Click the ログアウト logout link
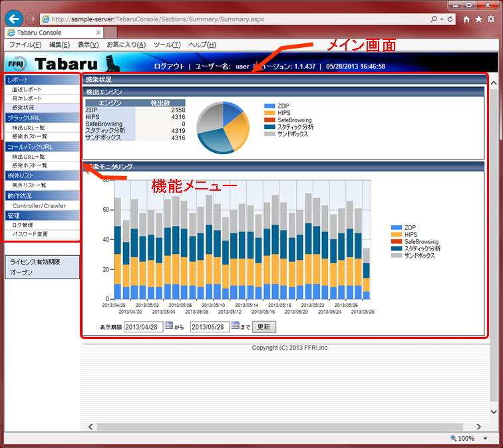Screen dimensions: 503x448 tap(169, 66)
